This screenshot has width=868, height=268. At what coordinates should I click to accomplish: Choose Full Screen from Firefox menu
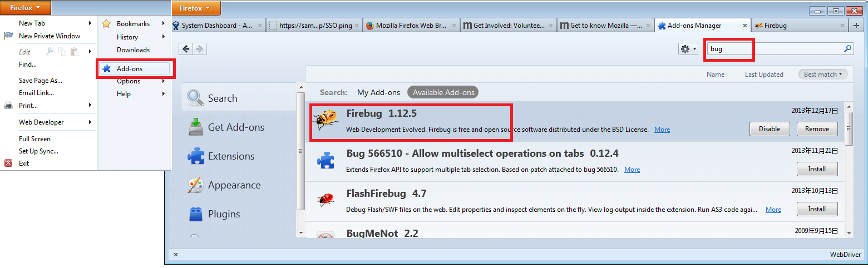[x=34, y=138]
